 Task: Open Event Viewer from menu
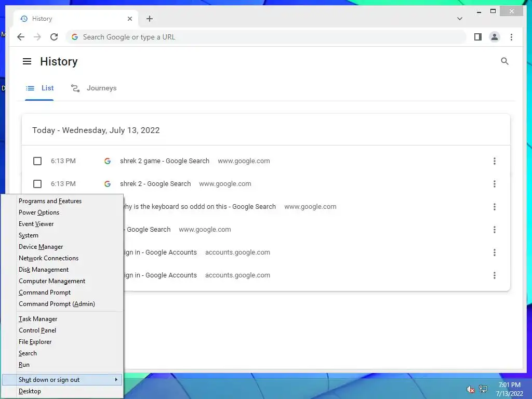tap(62, 224)
